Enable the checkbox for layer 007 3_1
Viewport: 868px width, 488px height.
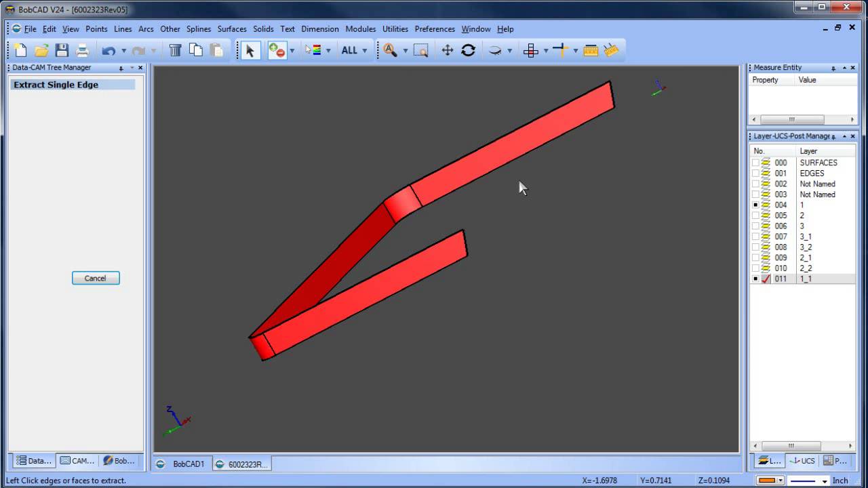755,237
